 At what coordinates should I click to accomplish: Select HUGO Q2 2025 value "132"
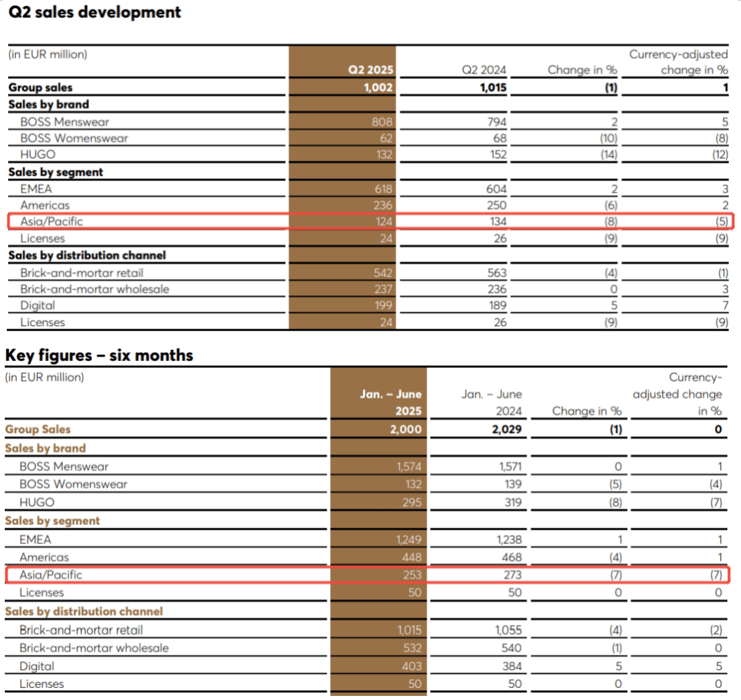pyautogui.click(x=384, y=154)
